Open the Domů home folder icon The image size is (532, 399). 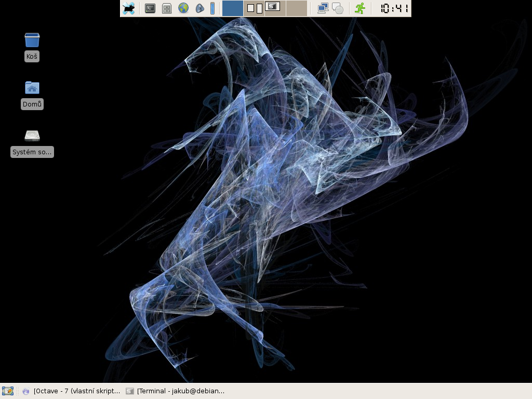[32, 88]
